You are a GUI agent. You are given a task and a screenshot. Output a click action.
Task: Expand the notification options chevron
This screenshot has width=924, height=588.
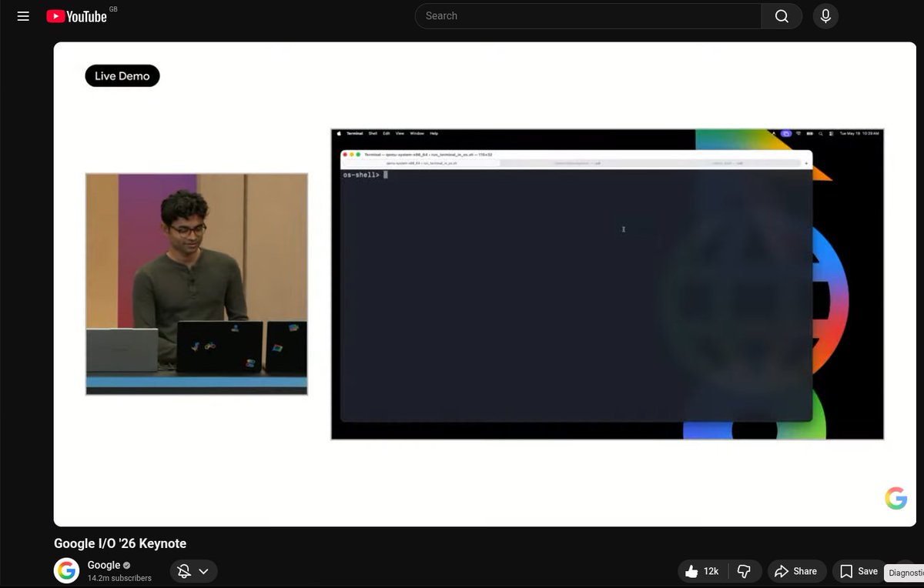(x=204, y=571)
